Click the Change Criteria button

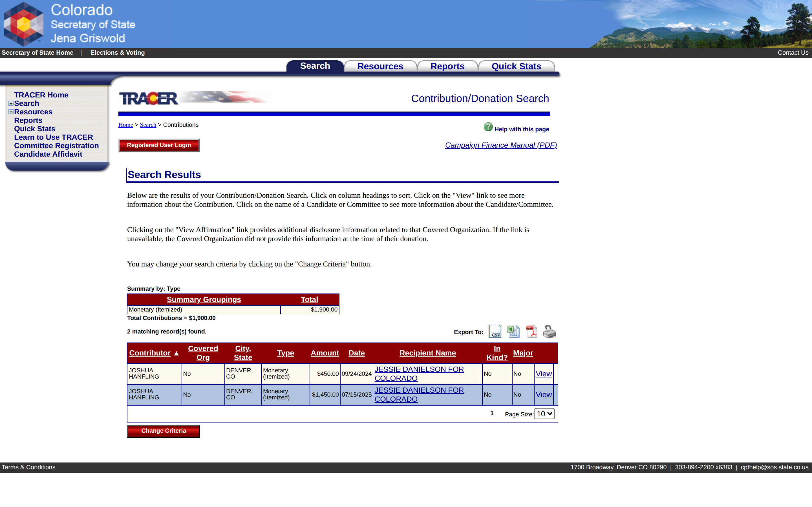click(x=164, y=431)
